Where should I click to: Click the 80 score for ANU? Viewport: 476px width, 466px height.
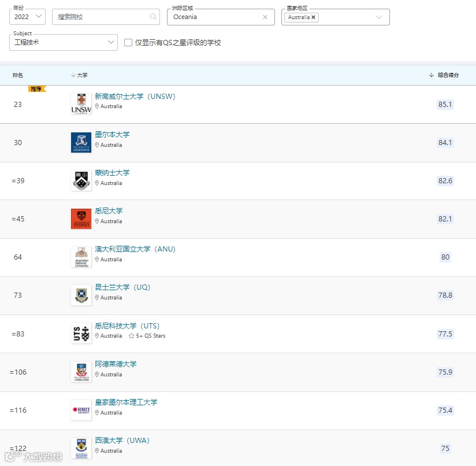click(x=445, y=257)
